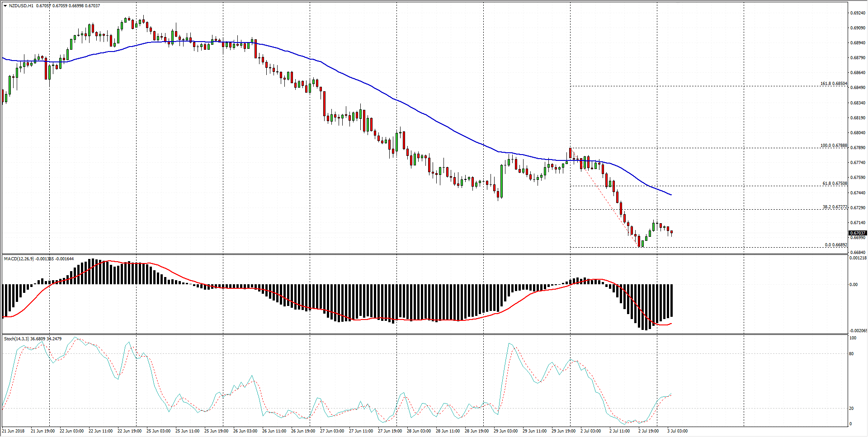Click the 25 Jun 11:00 time label

click(187, 431)
